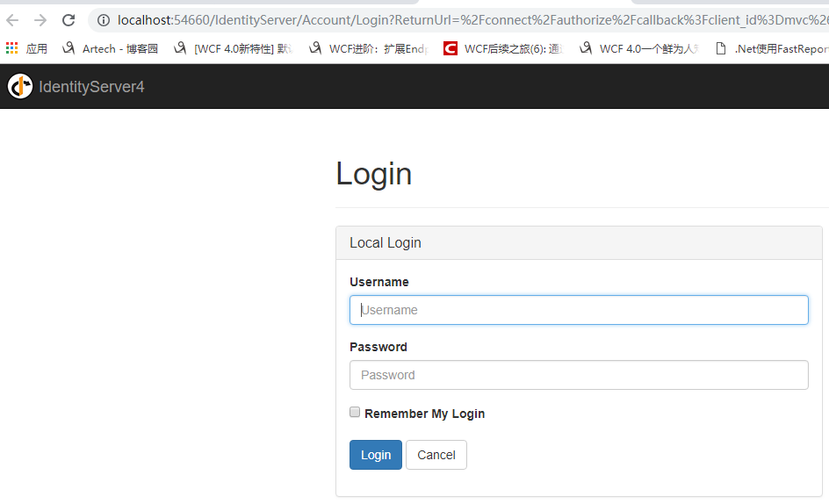Open the Artech - 博客园 bookmark
Screen dimensions: 829x504
pos(110,48)
